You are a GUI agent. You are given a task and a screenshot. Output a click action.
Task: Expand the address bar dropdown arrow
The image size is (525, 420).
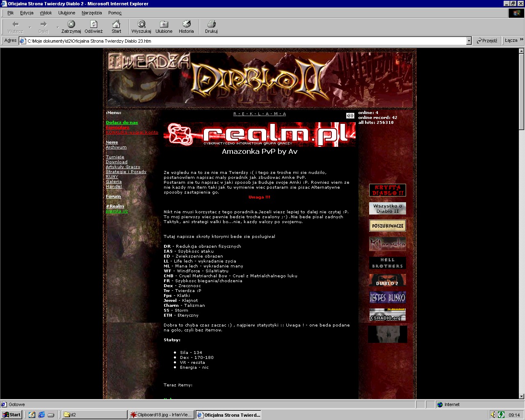click(x=469, y=41)
